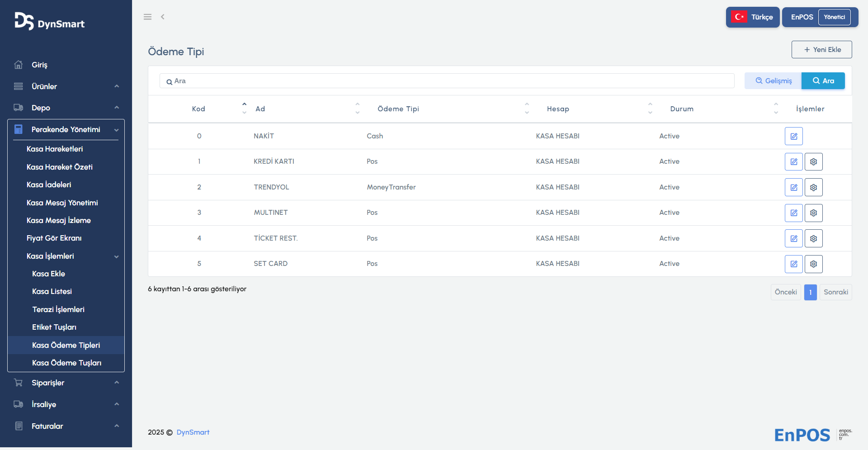Screen dimensions: 868x450
Task: Open settings gear for TİCKET REST. row
Action: pos(813,238)
